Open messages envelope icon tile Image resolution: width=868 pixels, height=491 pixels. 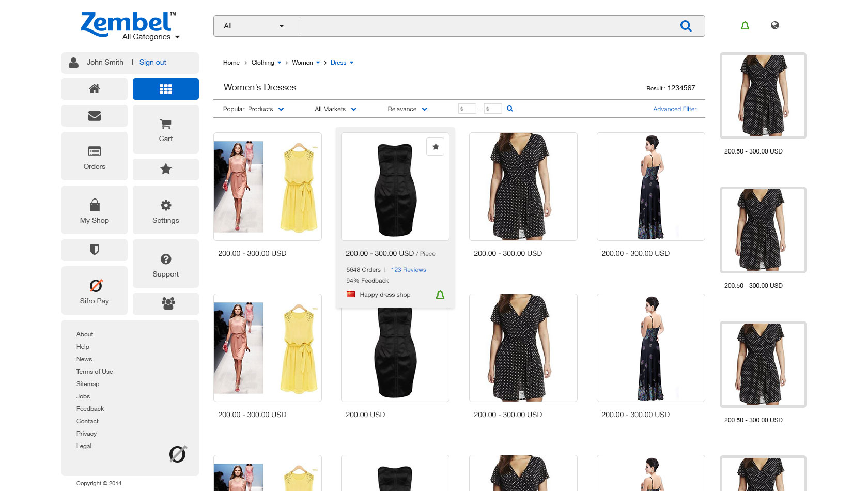[95, 116]
